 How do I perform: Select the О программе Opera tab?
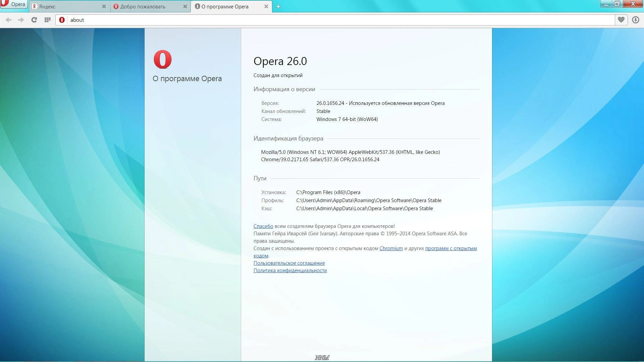click(x=231, y=7)
